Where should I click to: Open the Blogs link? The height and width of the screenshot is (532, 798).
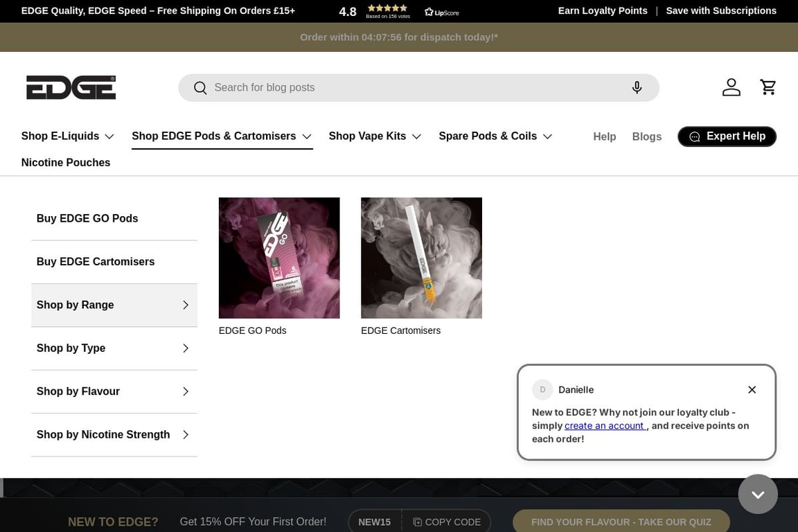[647, 136]
